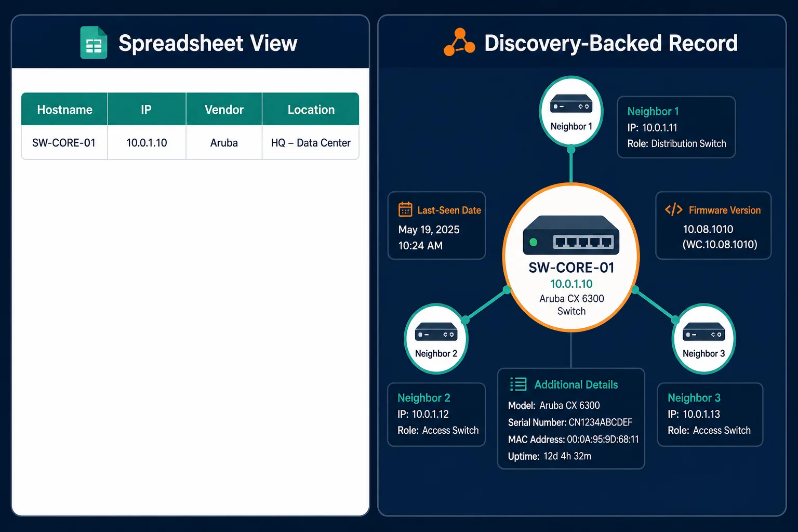Click the firmware value 10.08.1010
798x532 pixels.
click(708, 229)
